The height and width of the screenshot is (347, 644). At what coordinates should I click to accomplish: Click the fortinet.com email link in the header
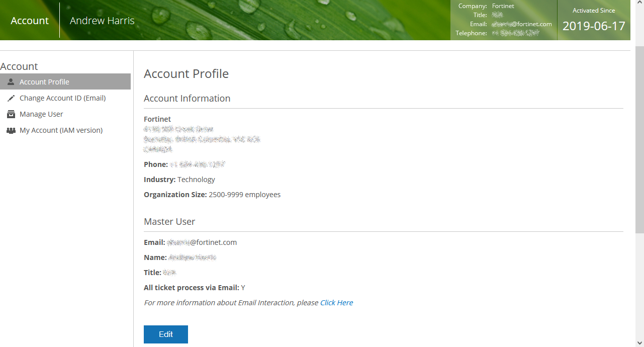click(x=521, y=24)
